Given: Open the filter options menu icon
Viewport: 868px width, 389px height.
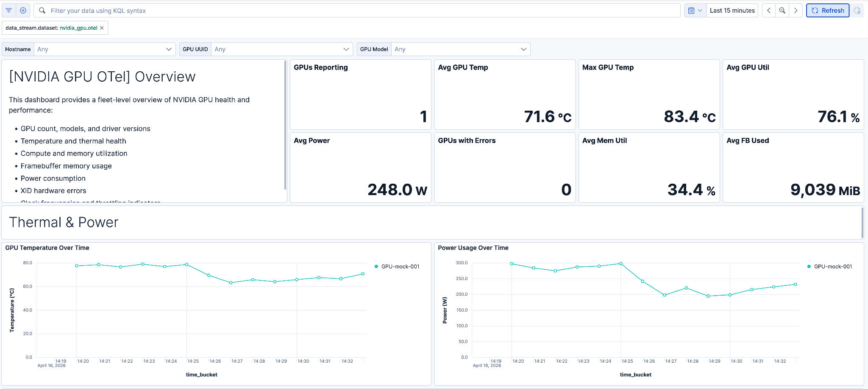Looking at the screenshot, I should (x=9, y=11).
